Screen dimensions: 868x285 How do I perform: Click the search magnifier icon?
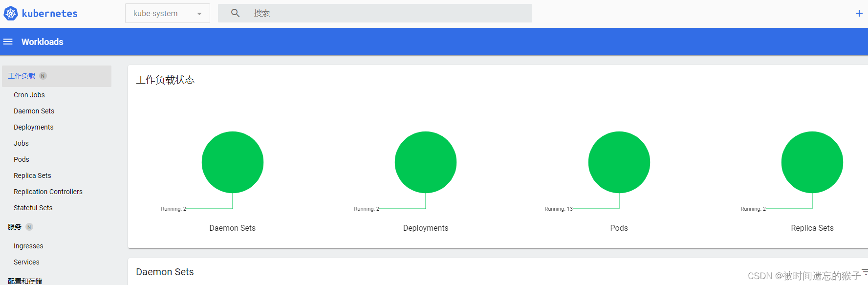pyautogui.click(x=235, y=13)
